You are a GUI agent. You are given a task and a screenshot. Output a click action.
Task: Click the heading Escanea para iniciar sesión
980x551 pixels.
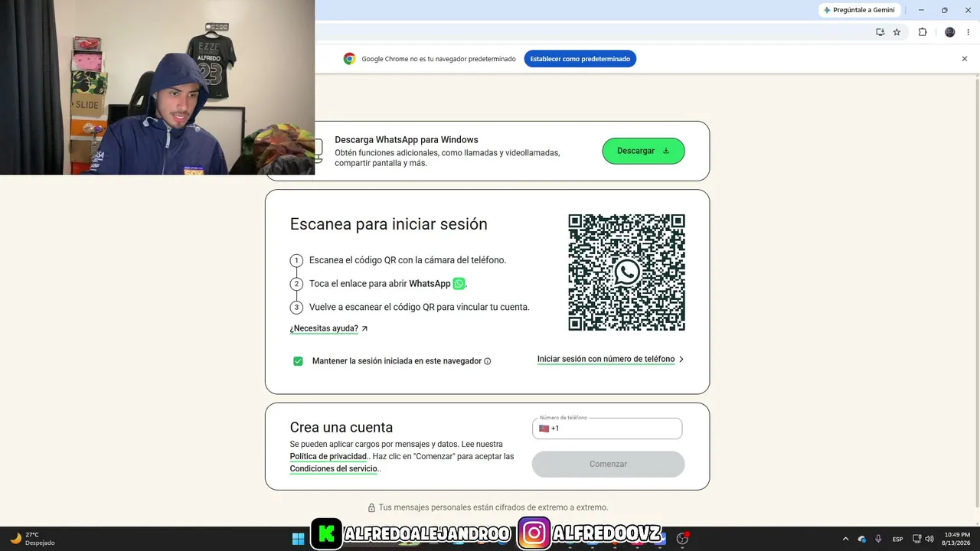click(388, 224)
